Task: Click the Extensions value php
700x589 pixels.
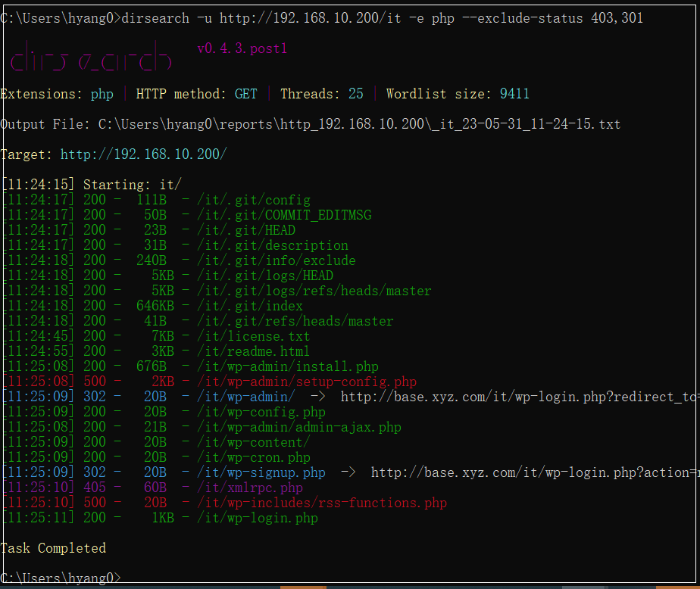Action: click(x=102, y=94)
